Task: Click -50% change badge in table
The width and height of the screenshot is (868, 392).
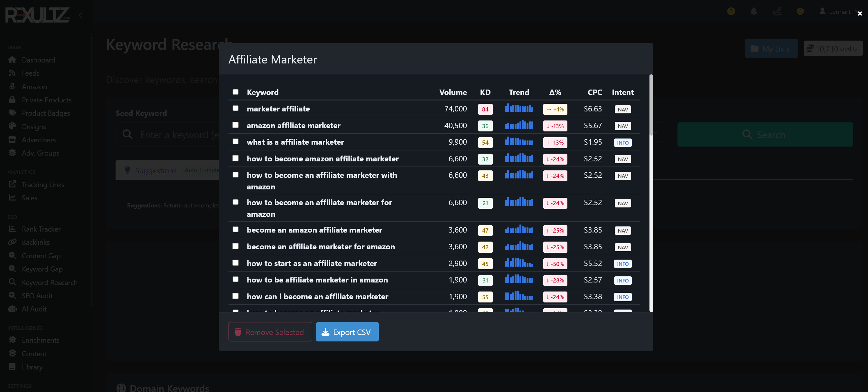Action: click(555, 264)
